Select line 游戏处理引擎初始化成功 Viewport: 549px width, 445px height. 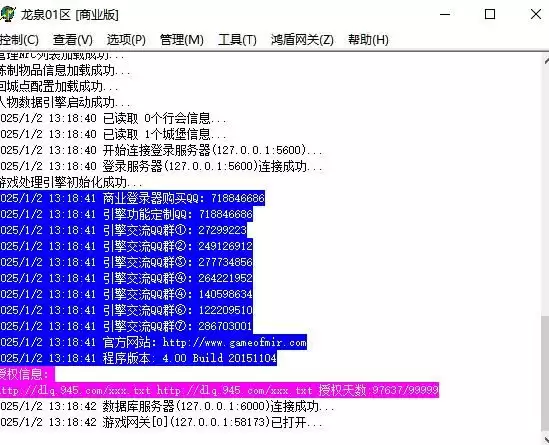tap(71, 182)
